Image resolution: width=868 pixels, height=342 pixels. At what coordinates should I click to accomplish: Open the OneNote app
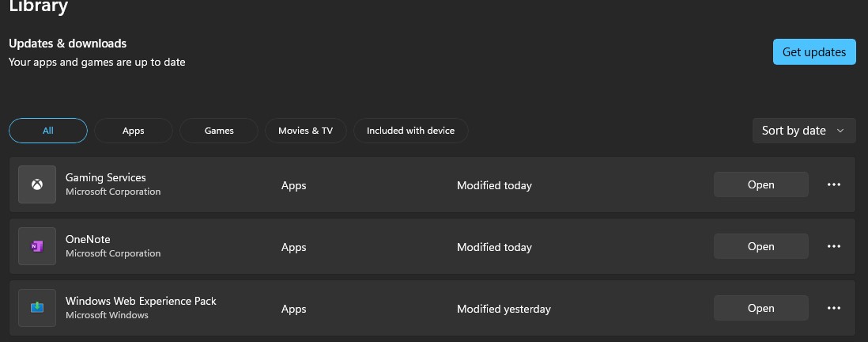coord(760,246)
